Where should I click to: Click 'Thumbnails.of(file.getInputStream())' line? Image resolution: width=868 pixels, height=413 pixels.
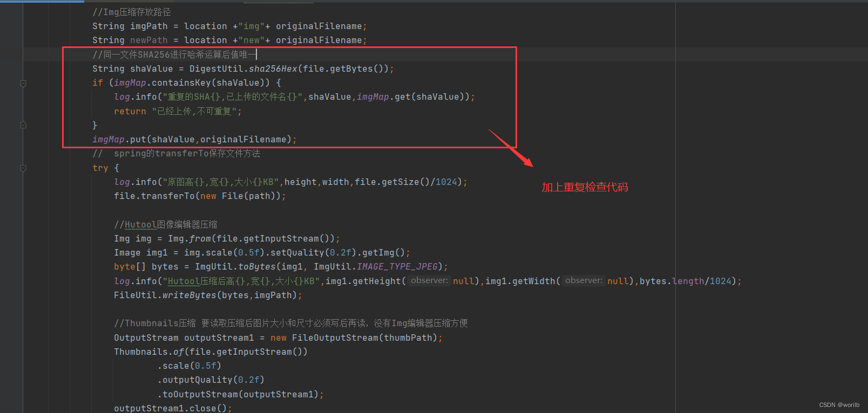click(211, 352)
